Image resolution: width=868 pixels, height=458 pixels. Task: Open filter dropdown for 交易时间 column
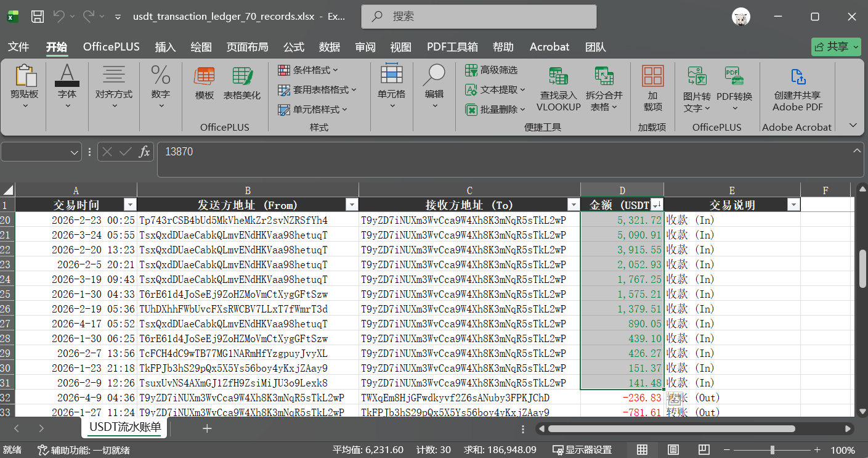(130, 205)
